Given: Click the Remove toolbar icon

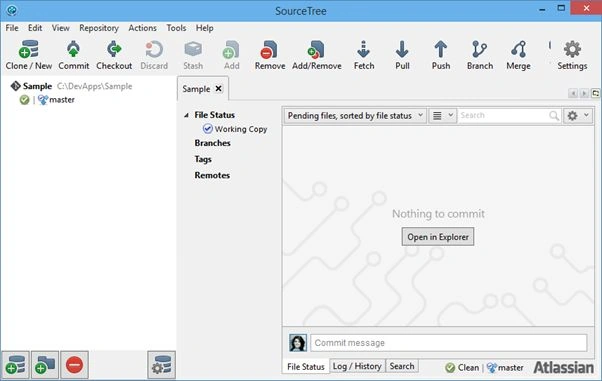Looking at the screenshot, I should pos(270,49).
